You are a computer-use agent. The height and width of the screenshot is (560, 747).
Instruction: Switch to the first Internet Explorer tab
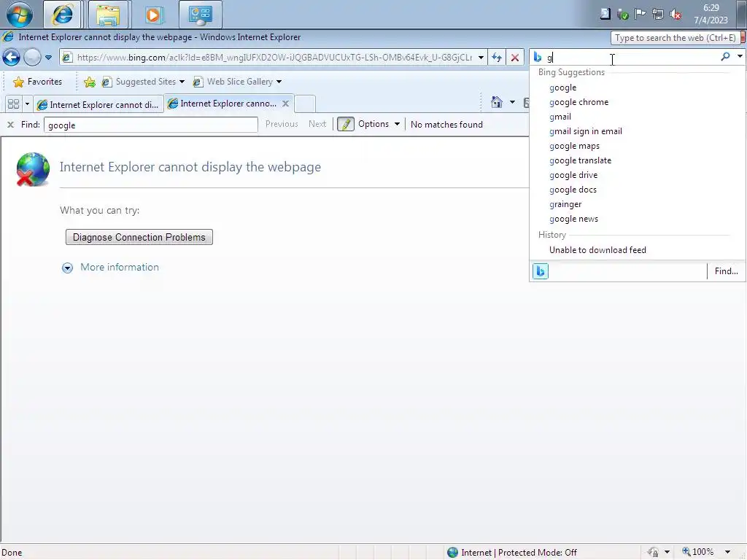(x=98, y=104)
